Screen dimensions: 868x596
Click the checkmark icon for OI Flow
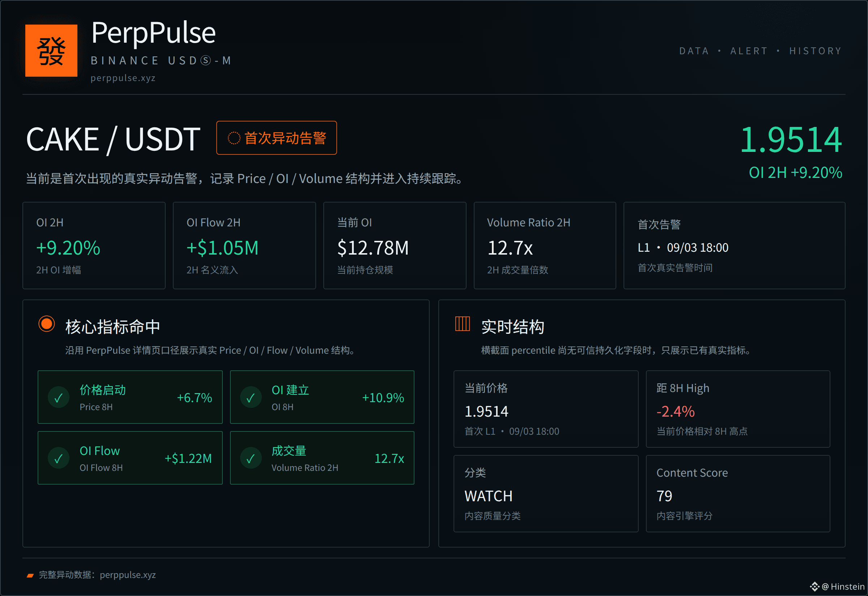point(59,458)
